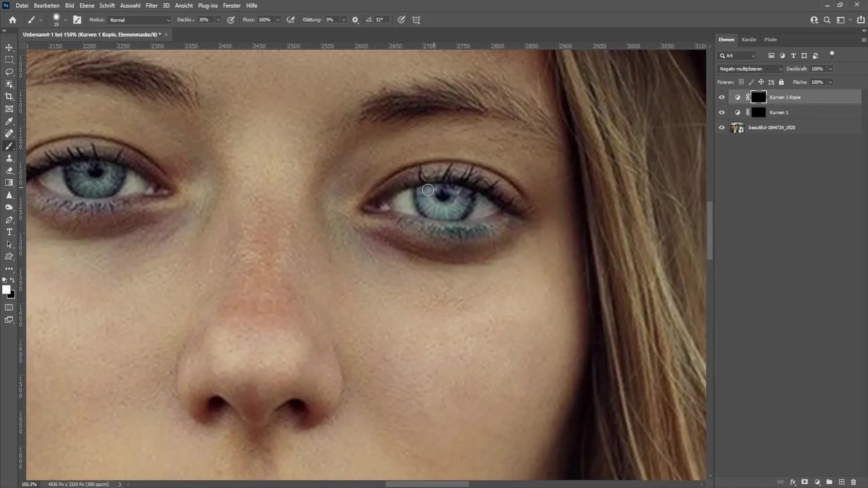Open the Fläche fill dropdown arrow
This screenshot has height=488, width=868.
point(830,82)
